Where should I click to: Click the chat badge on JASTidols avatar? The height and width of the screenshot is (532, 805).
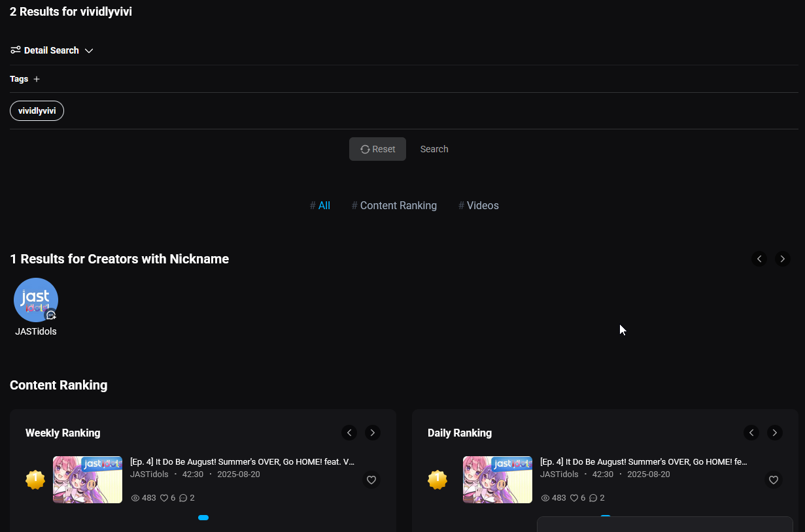click(51, 315)
